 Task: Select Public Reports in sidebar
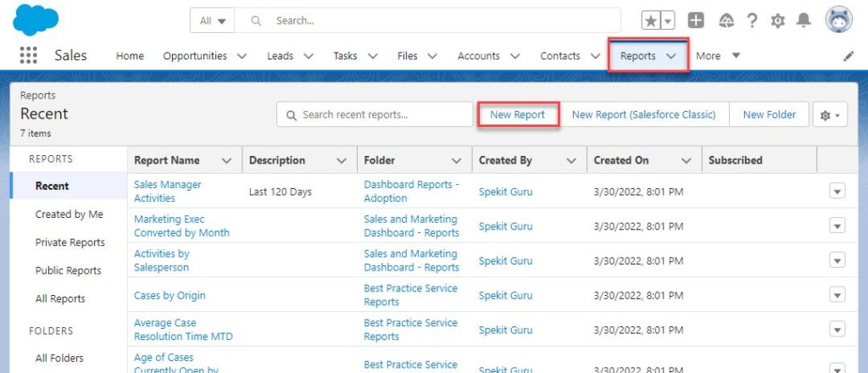pos(68,270)
